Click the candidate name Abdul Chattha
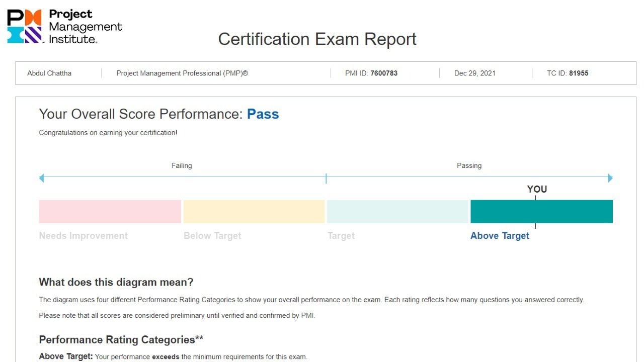Image resolution: width=644 pixels, height=362 pixels. pyautogui.click(x=49, y=73)
